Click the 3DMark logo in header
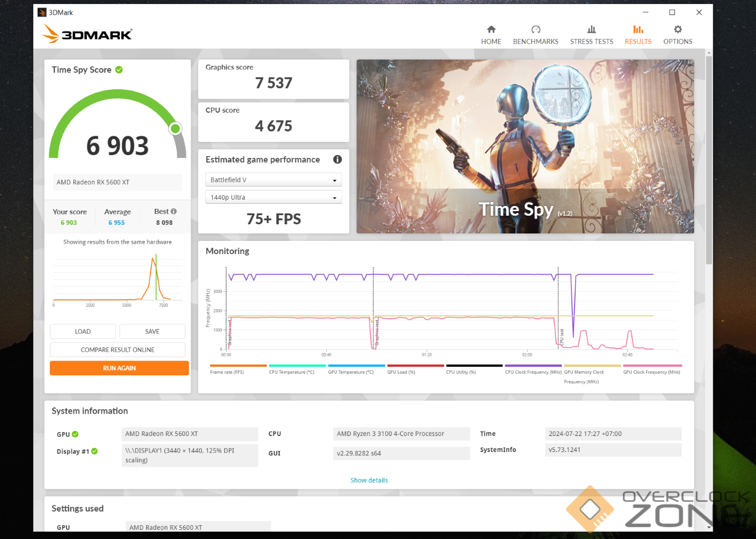The height and width of the screenshot is (539, 756). click(88, 34)
